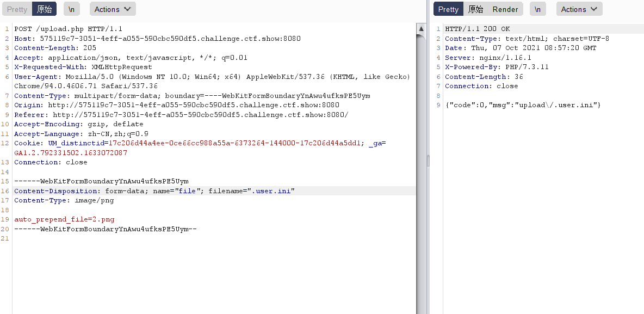Click the Host header line
The height and width of the screenshot is (314, 644).
pyautogui.click(x=157, y=39)
